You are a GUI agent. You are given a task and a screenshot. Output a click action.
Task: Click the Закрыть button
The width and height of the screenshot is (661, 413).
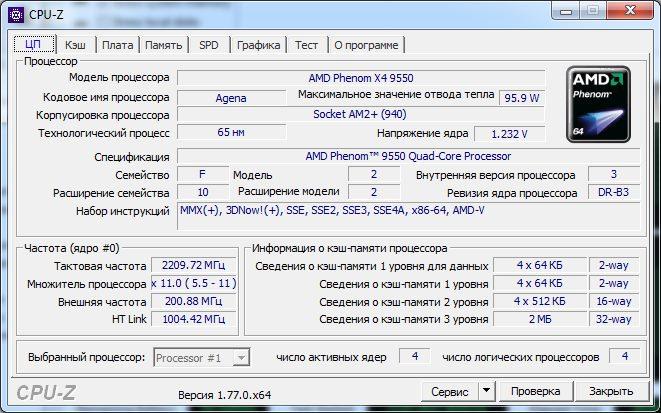coord(611,392)
